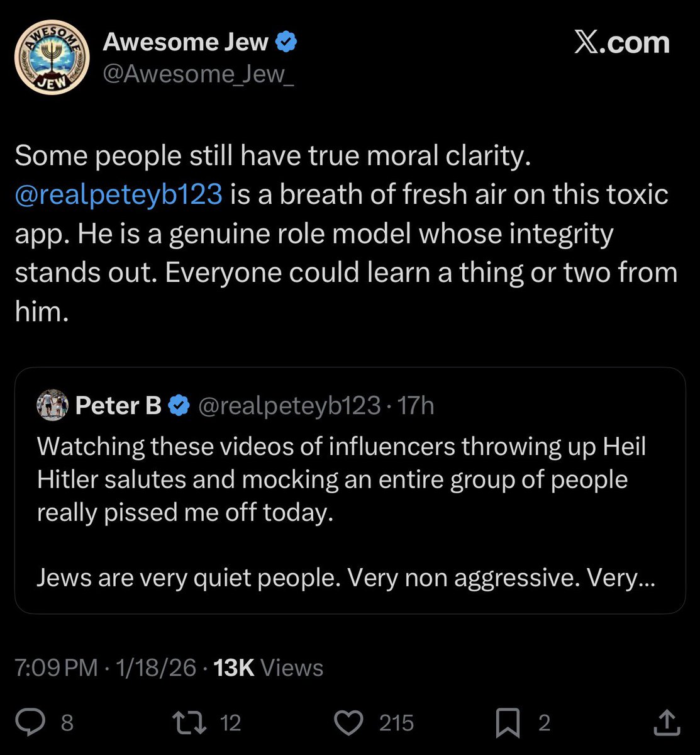Click the Peter B display name

(x=118, y=406)
